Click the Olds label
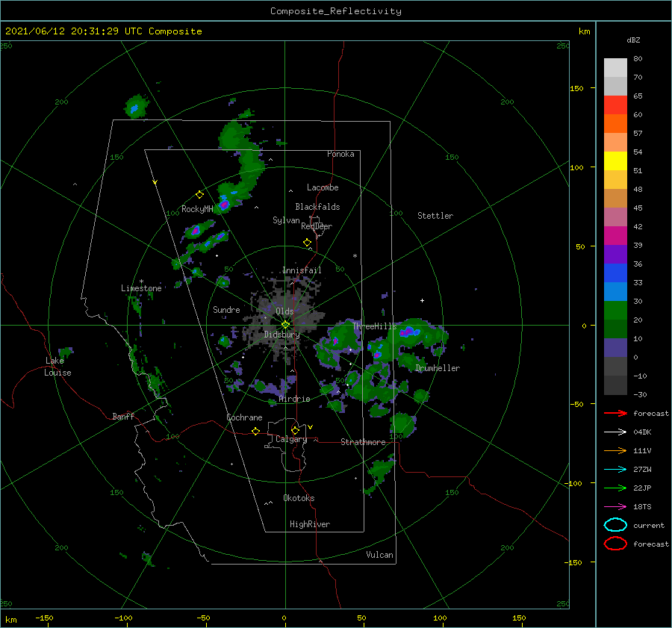The image size is (672, 628). pos(284,311)
